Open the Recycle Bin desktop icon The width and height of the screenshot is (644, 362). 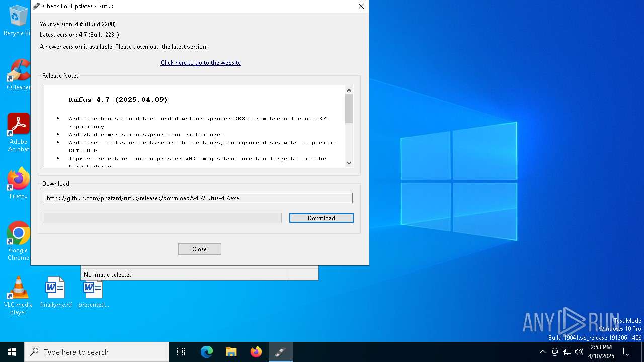[18, 20]
